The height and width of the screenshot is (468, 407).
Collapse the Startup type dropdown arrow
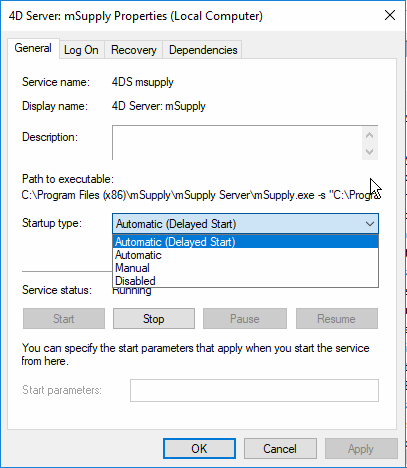click(370, 224)
